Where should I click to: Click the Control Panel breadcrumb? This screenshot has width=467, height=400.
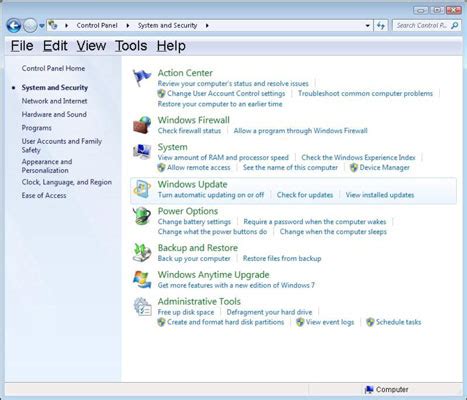pos(97,25)
